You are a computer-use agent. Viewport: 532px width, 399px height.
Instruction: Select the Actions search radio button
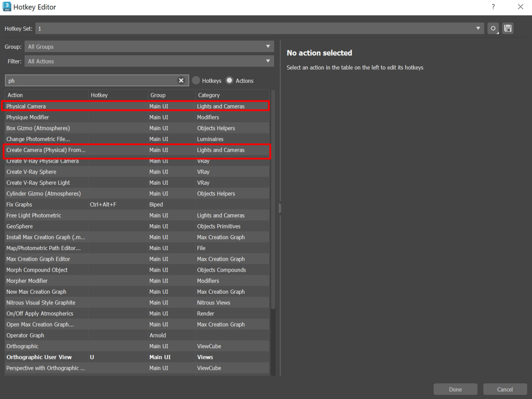[x=229, y=80]
